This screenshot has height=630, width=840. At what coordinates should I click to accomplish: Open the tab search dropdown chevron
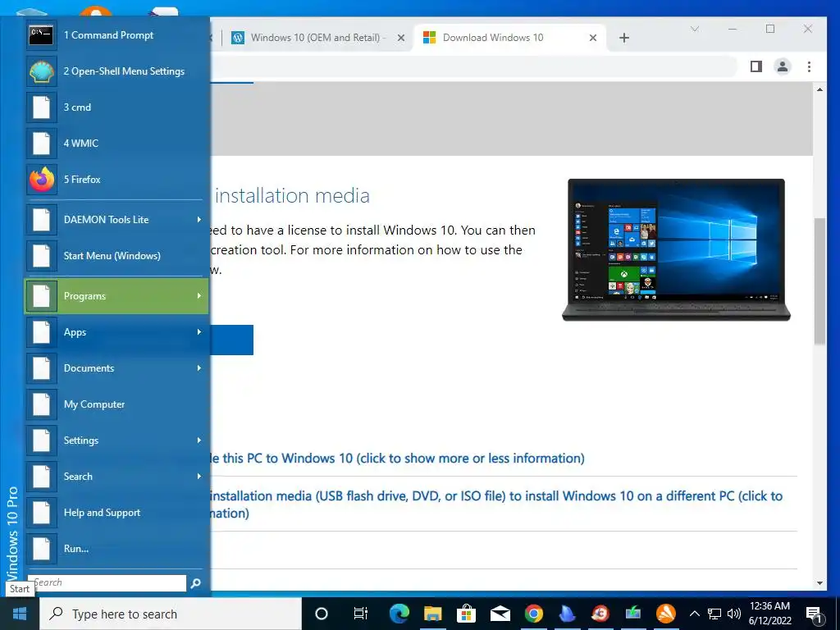pyautogui.click(x=695, y=29)
